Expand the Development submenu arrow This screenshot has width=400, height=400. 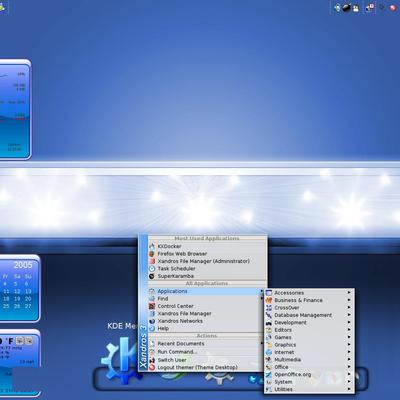point(349,322)
